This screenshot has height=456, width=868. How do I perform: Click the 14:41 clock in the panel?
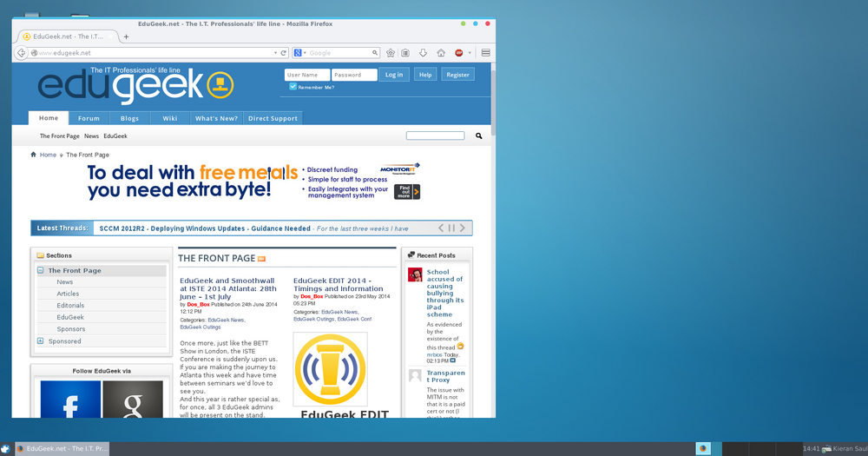[x=811, y=449]
